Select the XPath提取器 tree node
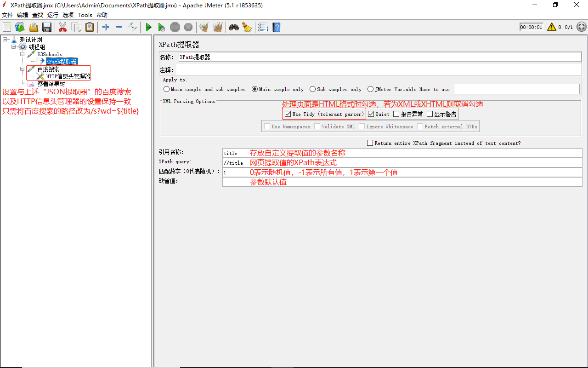The height and width of the screenshot is (368, 588). pyautogui.click(x=62, y=62)
